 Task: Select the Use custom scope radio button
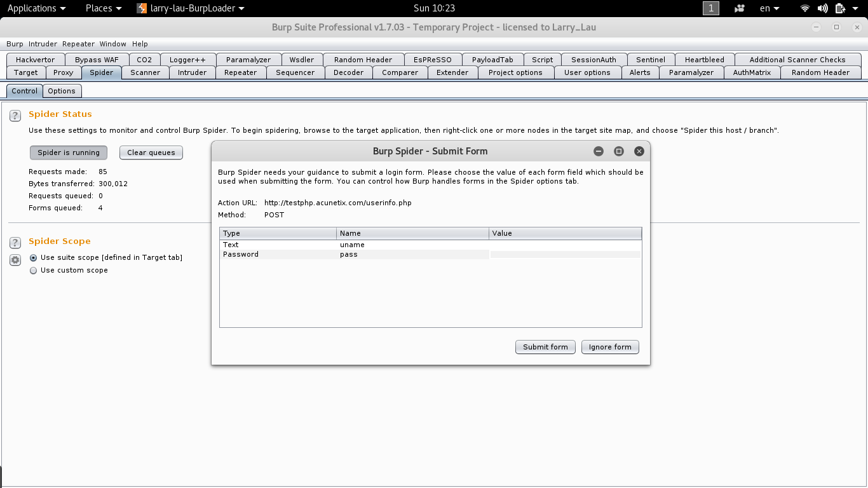[x=34, y=270]
